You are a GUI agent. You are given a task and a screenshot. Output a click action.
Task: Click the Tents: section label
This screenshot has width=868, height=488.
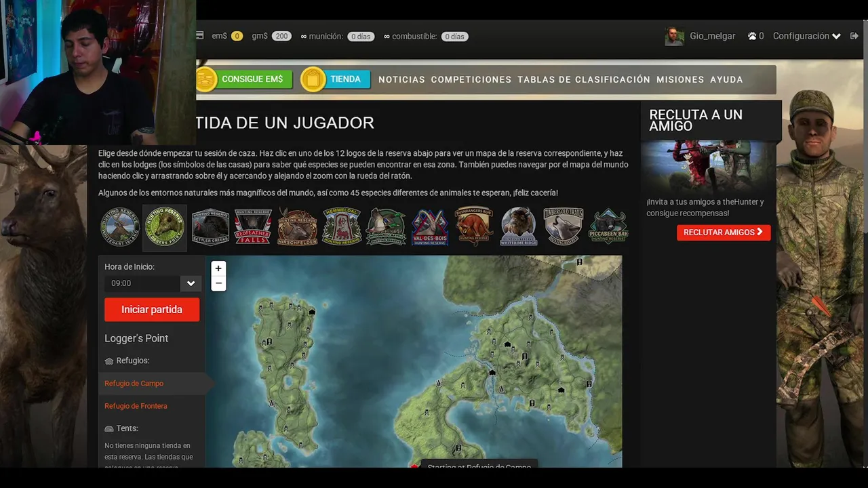point(127,428)
